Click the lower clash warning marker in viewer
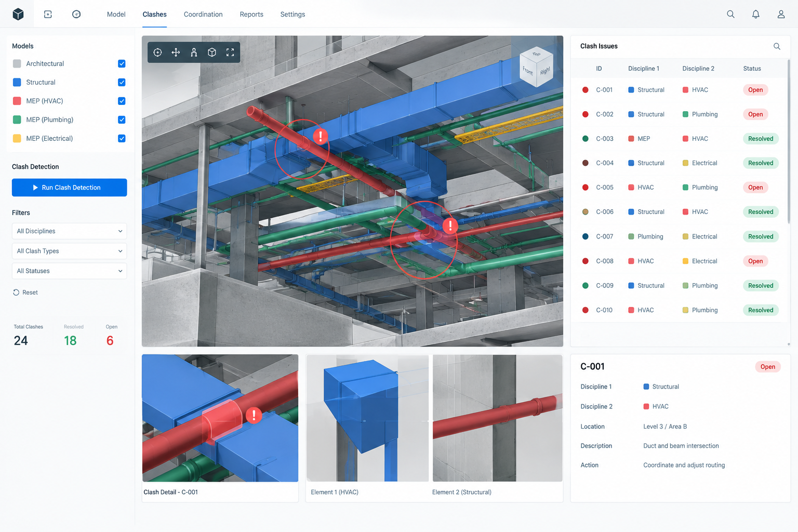The height and width of the screenshot is (532, 798). click(x=450, y=225)
